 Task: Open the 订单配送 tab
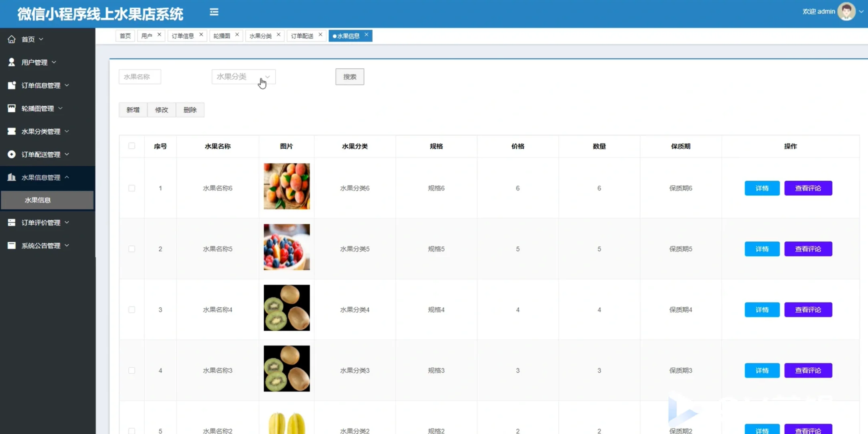pyautogui.click(x=302, y=35)
